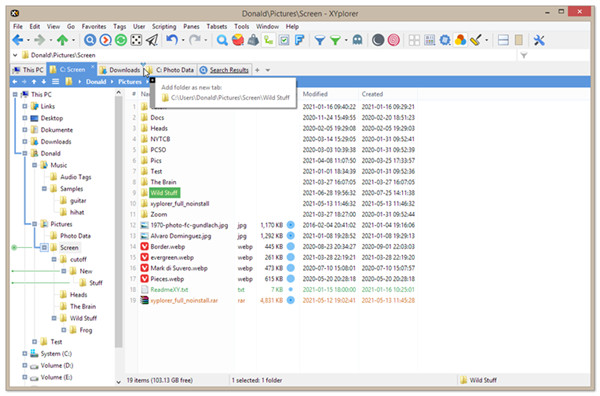Open the Tabsets menu
The width and height of the screenshot is (600, 396).
click(x=217, y=26)
